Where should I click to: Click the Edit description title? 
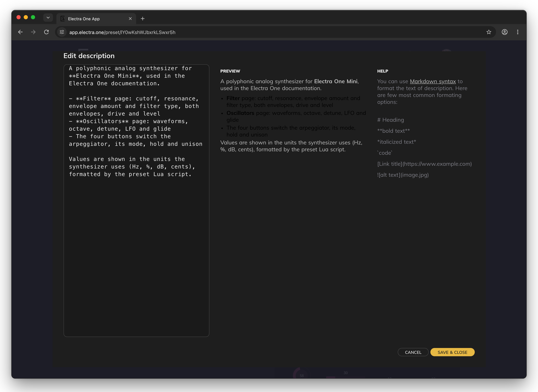pos(89,56)
